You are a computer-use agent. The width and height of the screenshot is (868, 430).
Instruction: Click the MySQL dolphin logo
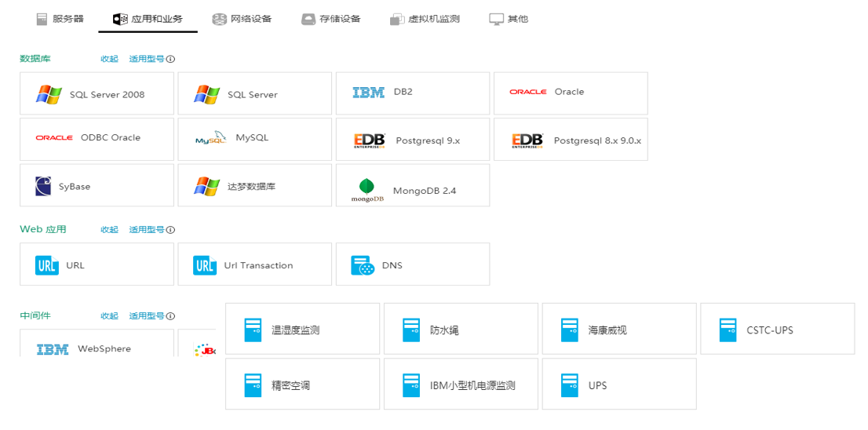tap(211, 138)
